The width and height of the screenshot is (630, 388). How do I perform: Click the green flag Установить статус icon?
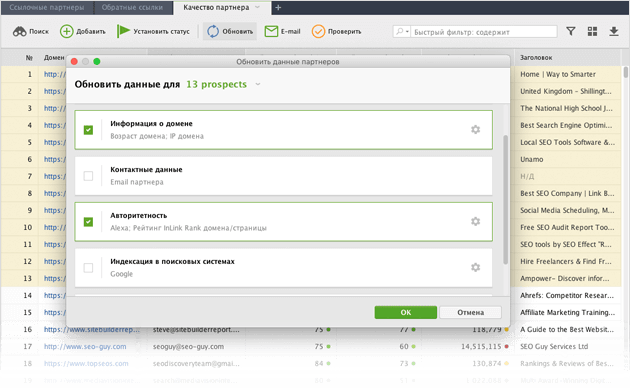[x=123, y=31]
